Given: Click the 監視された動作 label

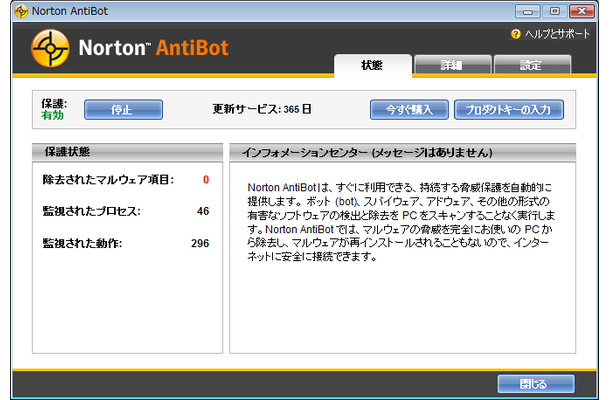Looking at the screenshot, I should (82, 244).
